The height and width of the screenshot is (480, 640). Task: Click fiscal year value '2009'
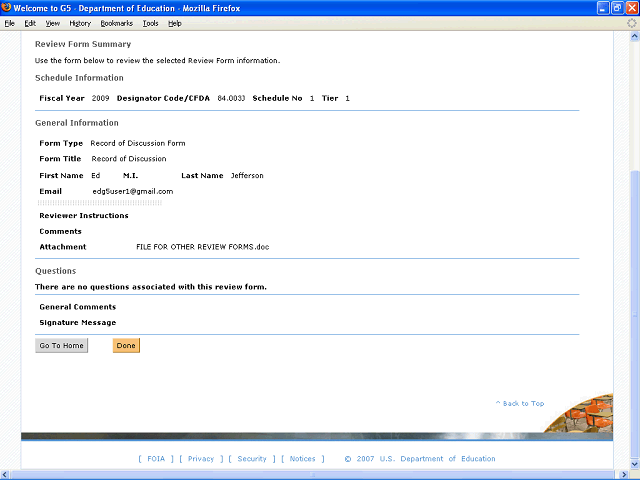click(100, 98)
